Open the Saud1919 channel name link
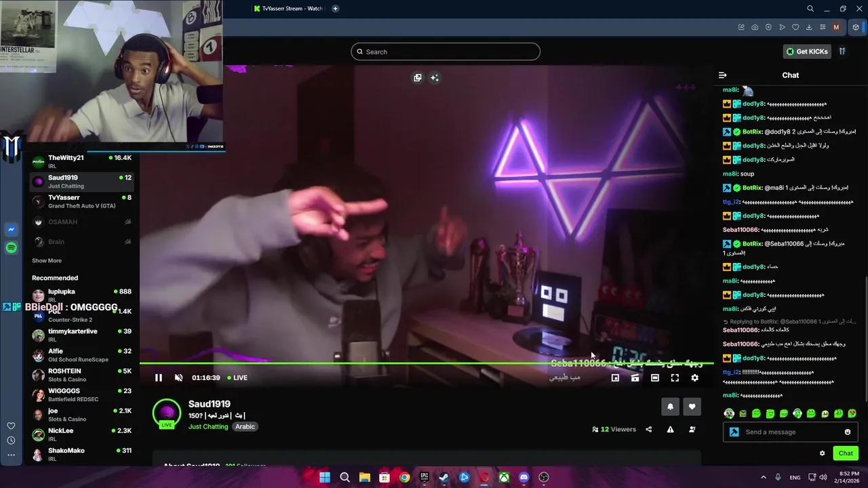The image size is (868, 488). pyautogui.click(x=210, y=404)
